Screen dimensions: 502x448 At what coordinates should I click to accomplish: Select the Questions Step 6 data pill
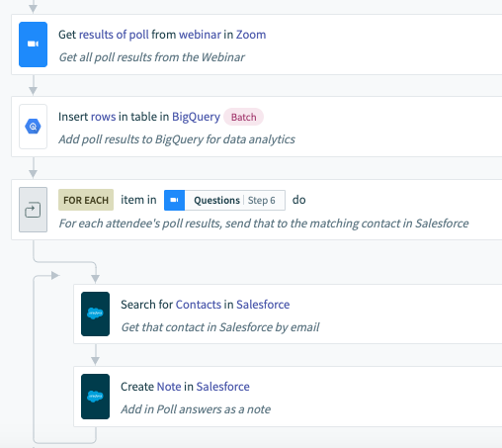point(224,200)
